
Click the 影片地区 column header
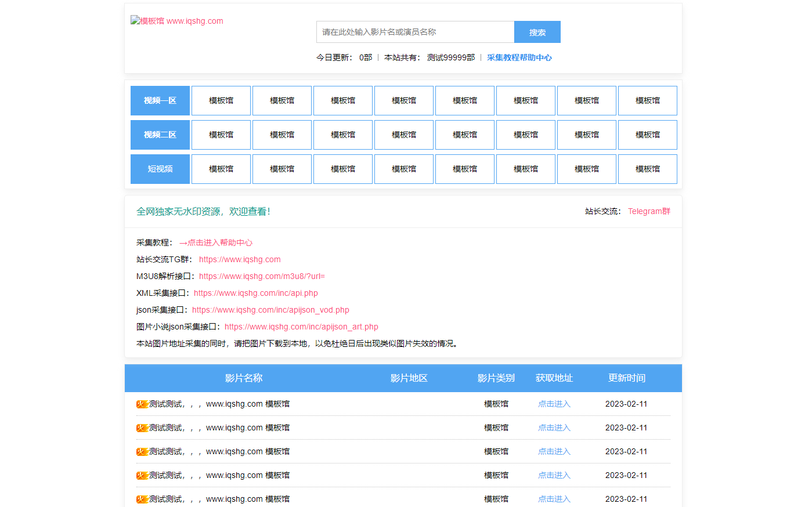pyautogui.click(x=409, y=378)
